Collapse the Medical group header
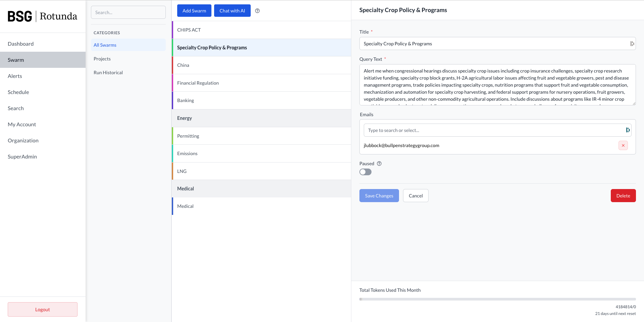The width and height of the screenshot is (644, 322). coord(261,189)
